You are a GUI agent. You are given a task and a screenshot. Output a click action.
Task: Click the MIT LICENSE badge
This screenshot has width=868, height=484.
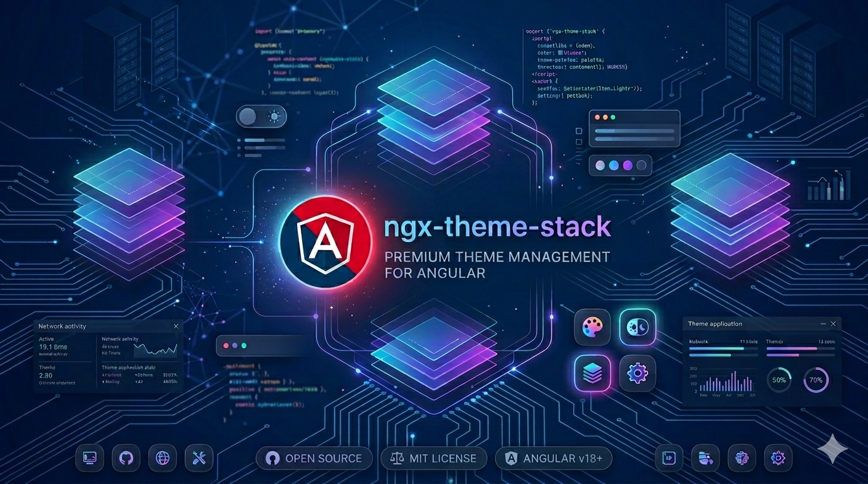tap(433, 458)
